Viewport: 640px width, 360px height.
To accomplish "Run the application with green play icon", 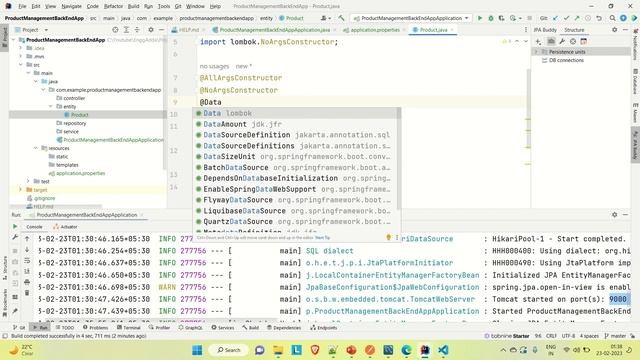I will (x=480, y=18).
